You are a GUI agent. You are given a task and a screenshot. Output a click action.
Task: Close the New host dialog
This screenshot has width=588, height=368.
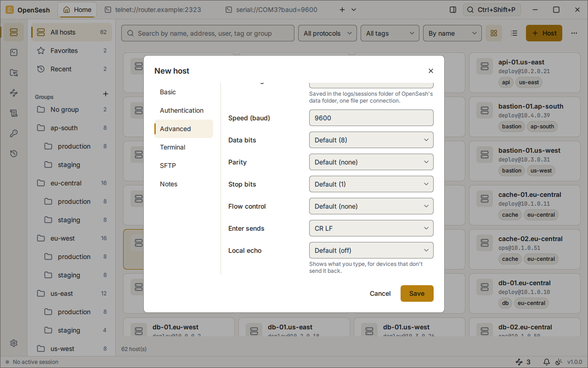tap(431, 71)
